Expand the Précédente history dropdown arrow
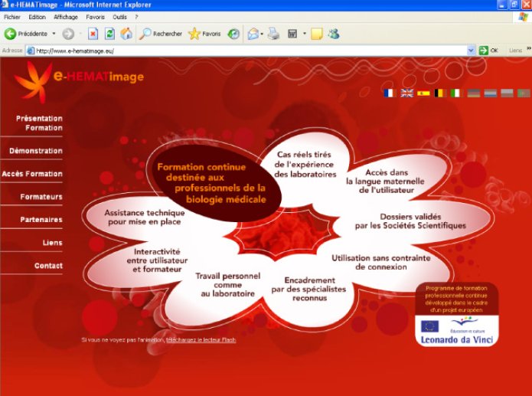Screen dimensions: 532x396 tap(54, 34)
